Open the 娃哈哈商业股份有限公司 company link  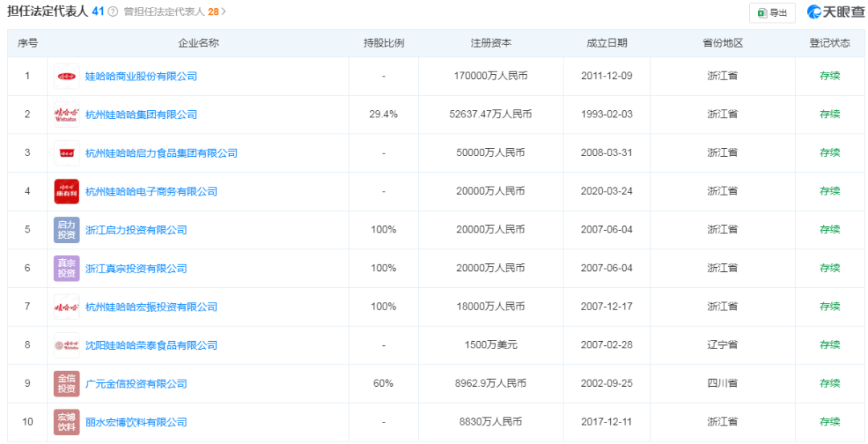(141, 76)
